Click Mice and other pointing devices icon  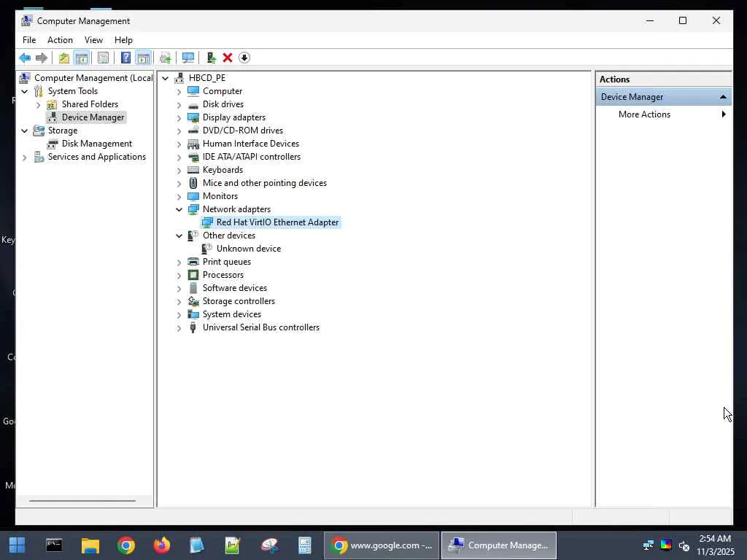click(x=193, y=183)
